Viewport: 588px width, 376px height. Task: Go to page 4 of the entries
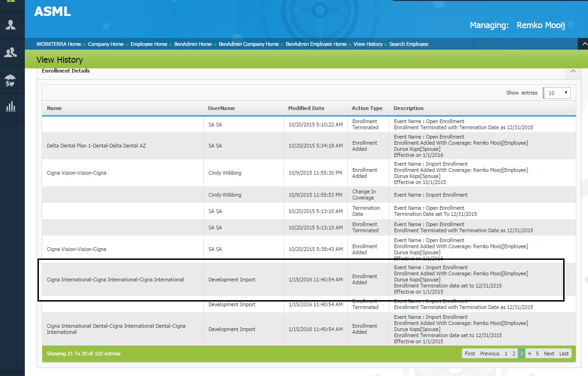click(x=529, y=354)
